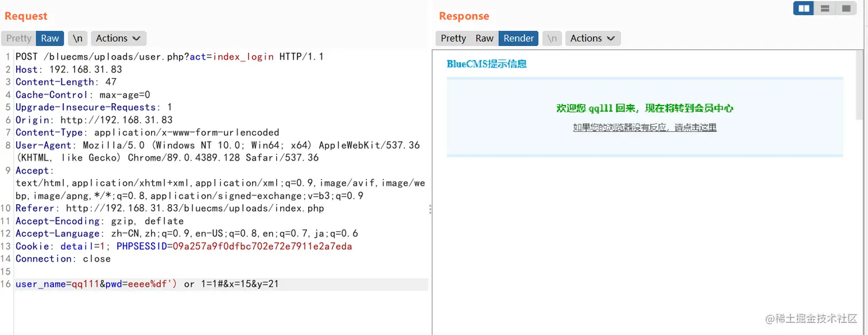Click the Content-Length: 47 line
Image resolution: width=868 pixels, height=335 pixels.
click(66, 82)
